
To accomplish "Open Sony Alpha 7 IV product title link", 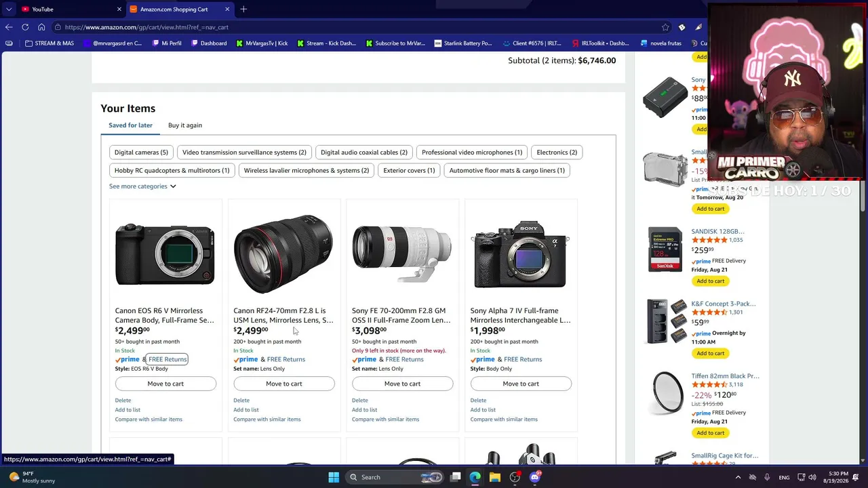I will 521,316.
